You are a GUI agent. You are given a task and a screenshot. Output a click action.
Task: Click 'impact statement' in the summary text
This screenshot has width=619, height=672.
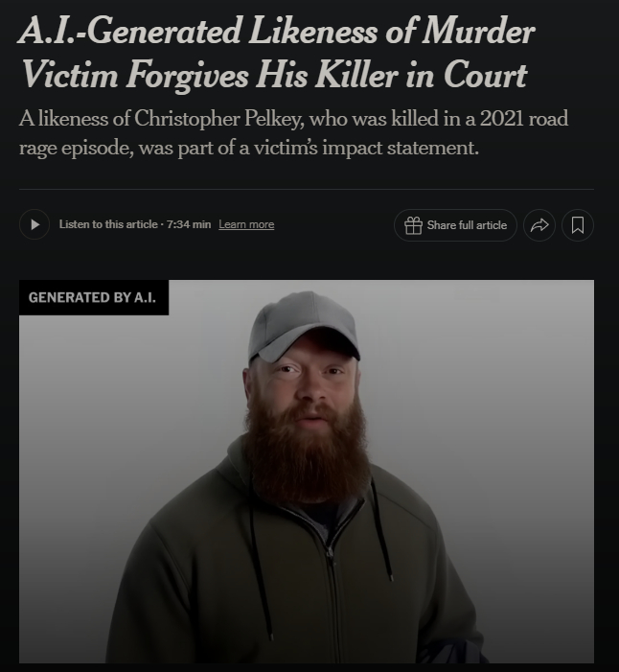tap(401, 148)
